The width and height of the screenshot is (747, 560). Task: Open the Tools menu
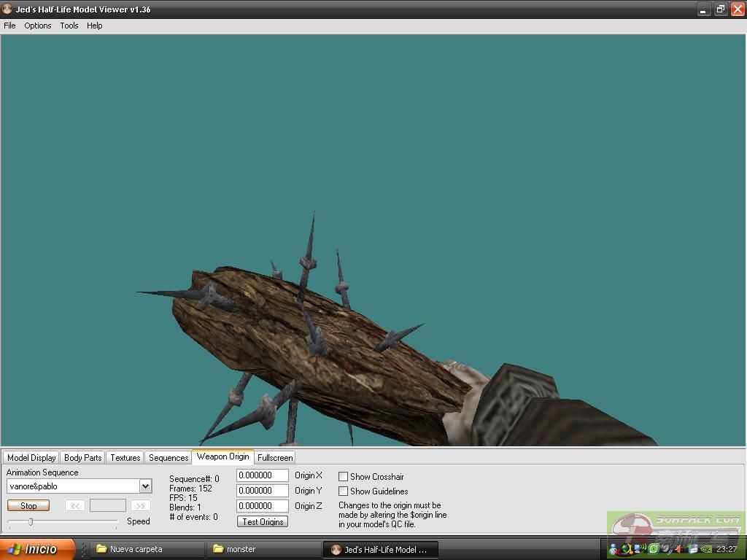click(x=69, y=26)
